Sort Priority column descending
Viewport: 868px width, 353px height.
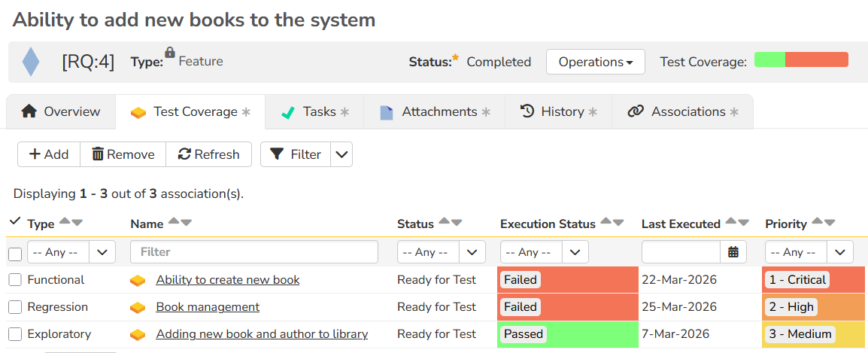point(829,223)
